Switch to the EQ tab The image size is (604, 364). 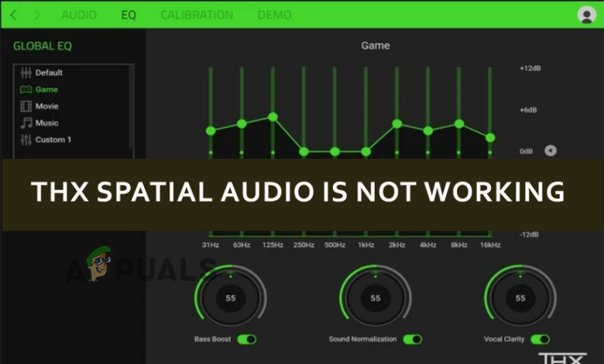(x=129, y=15)
